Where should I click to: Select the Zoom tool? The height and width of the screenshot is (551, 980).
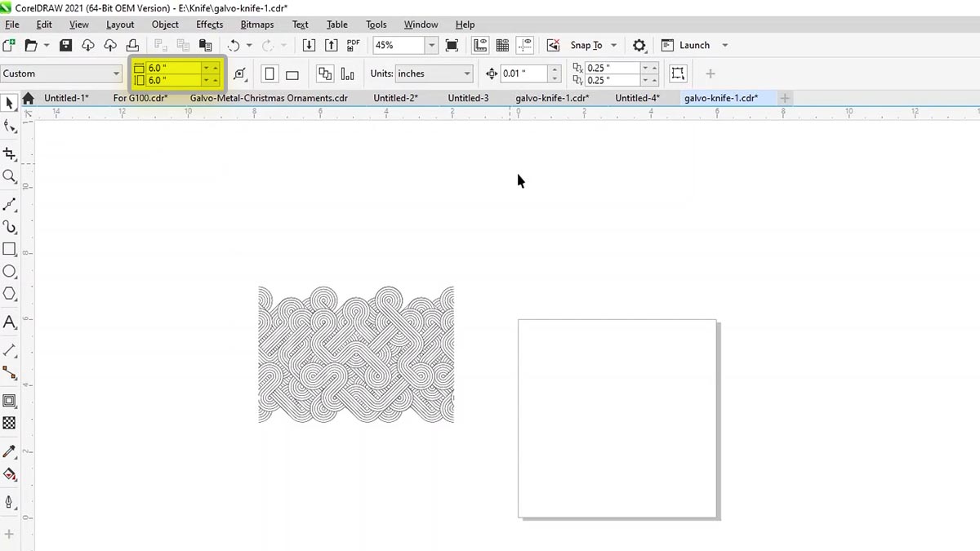(x=10, y=176)
